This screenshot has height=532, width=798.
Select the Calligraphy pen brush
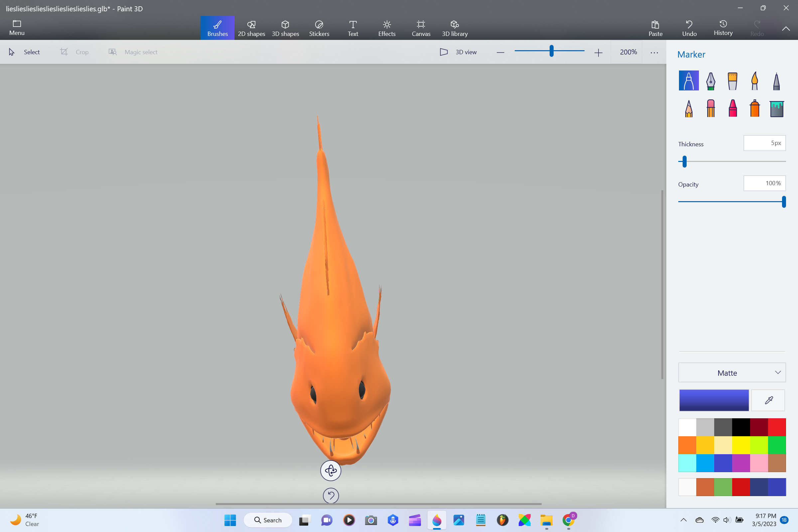711,80
